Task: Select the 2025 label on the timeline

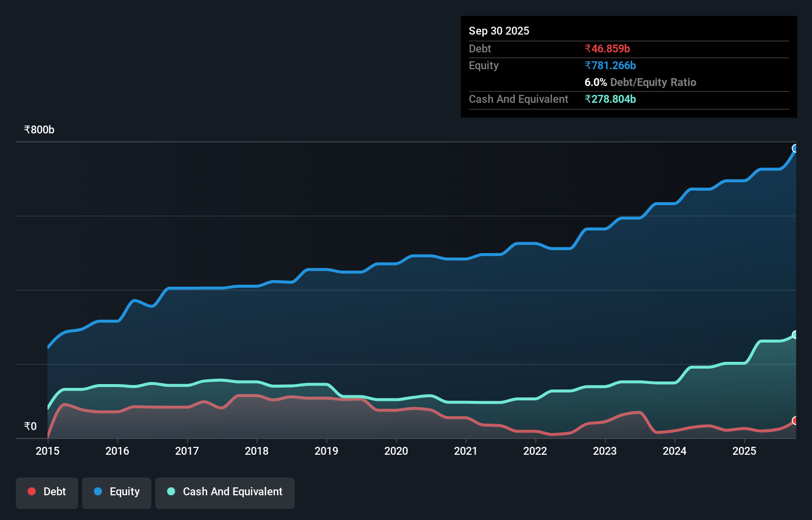Action: (x=745, y=451)
